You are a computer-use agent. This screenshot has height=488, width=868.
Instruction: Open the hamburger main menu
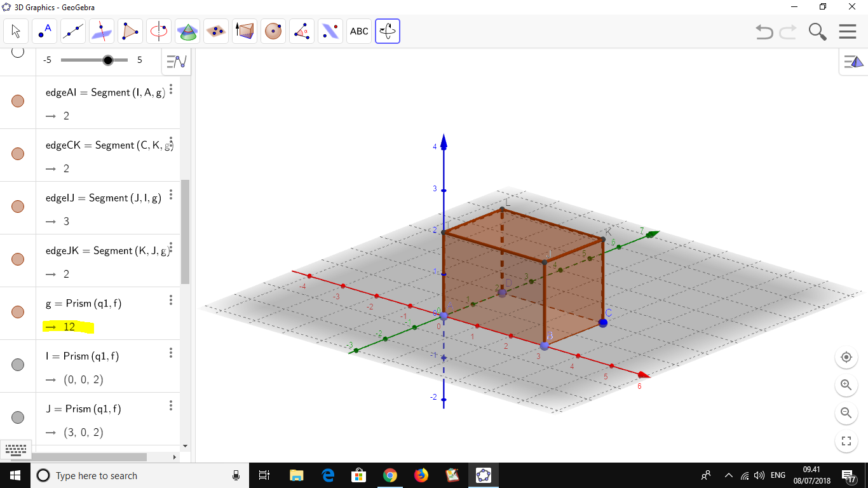coord(848,30)
